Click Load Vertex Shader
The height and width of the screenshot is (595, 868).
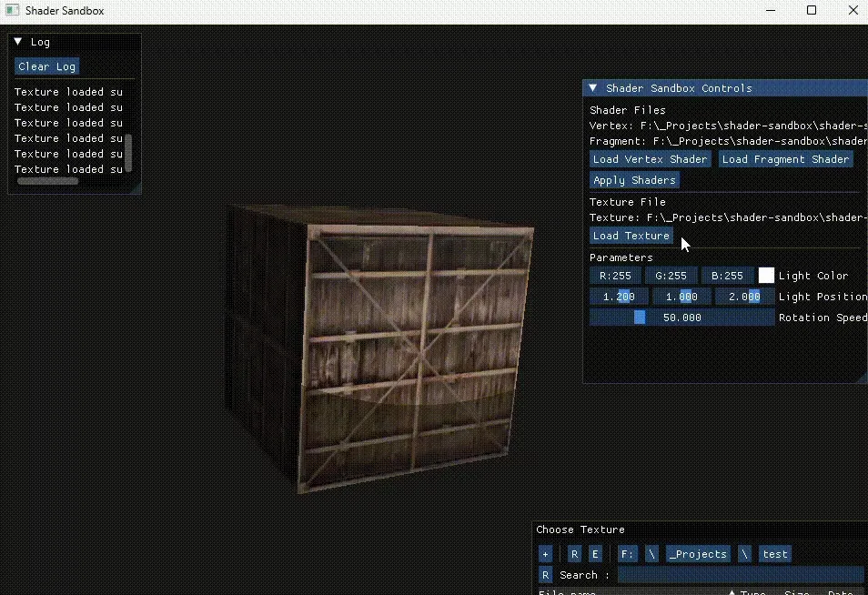click(x=650, y=159)
